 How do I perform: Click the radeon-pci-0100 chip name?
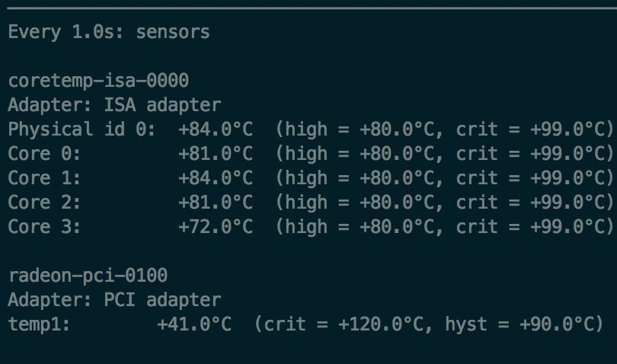88,276
